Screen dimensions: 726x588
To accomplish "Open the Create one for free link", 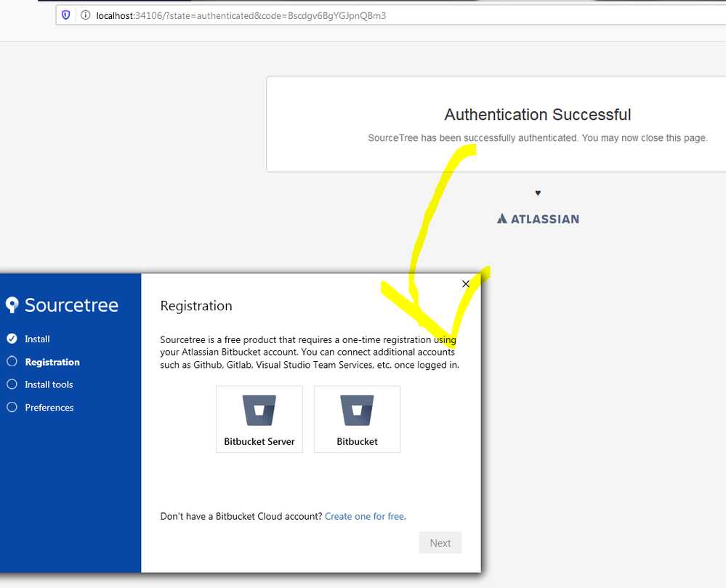I will coord(366,516).
